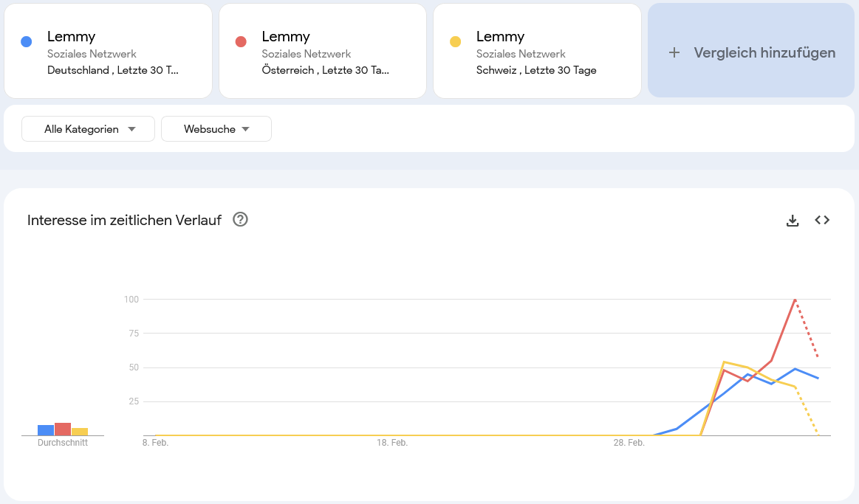Open embed code via angle brackets icon
Screen dimensions: 859x504
822,220
